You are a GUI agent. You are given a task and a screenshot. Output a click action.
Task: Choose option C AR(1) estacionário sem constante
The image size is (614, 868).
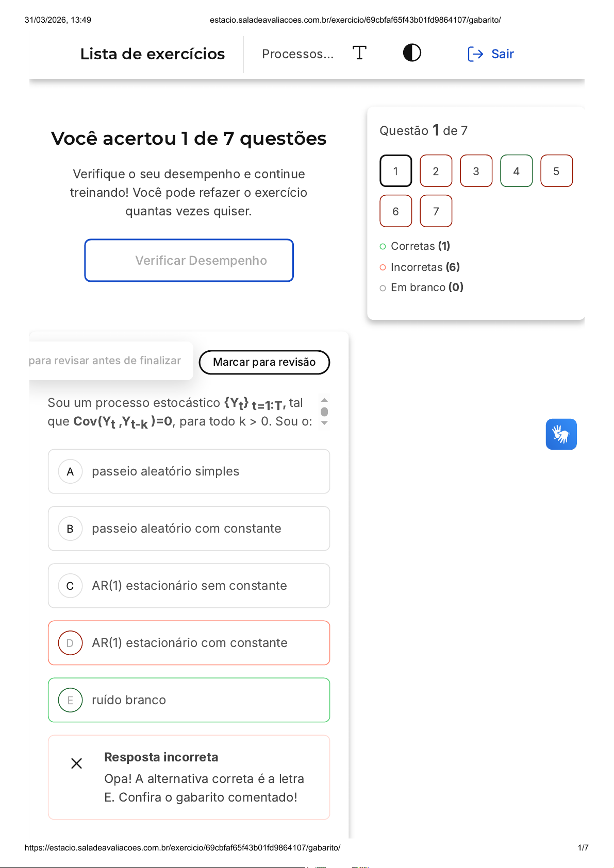click(x=189, y=586)
